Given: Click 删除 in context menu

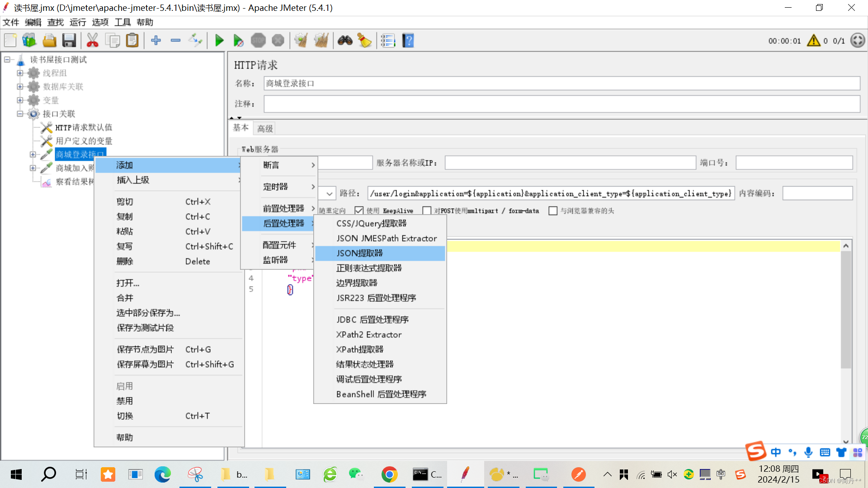Looking at the screenshot, I should click(x=169, y=261).
